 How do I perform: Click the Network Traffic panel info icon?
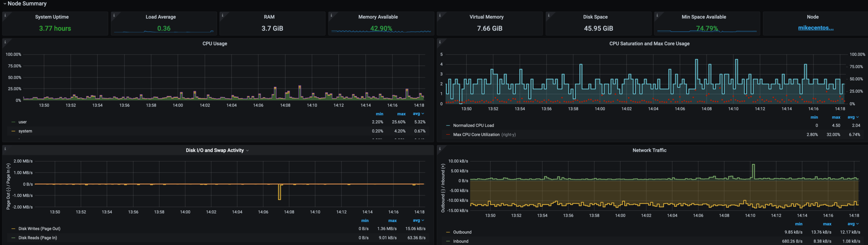pos(440,149)
